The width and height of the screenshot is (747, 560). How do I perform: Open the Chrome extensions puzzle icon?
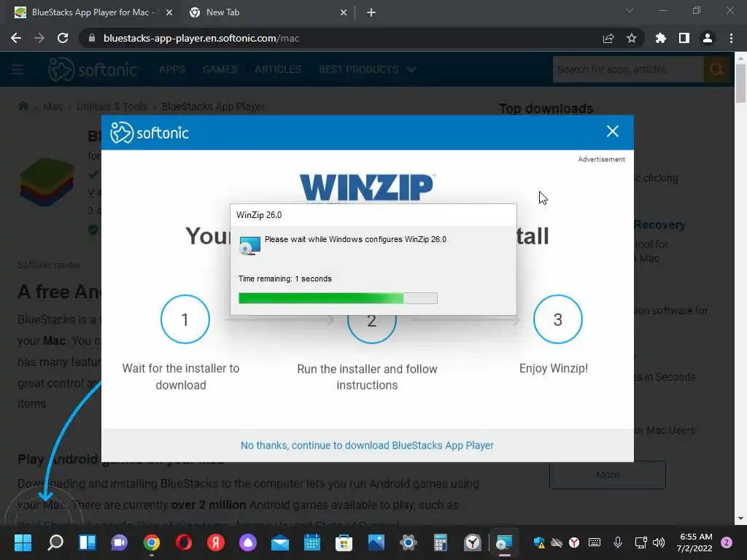coord(661,38)
